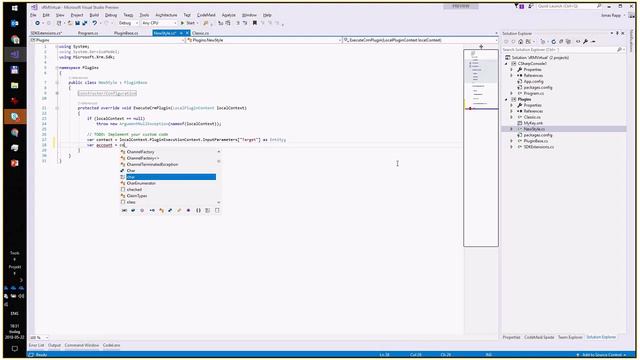Screen dimensions: 640x360
Task: Select MyKey.snk in Solution Explorer
Action: click(x=533, y=123)
